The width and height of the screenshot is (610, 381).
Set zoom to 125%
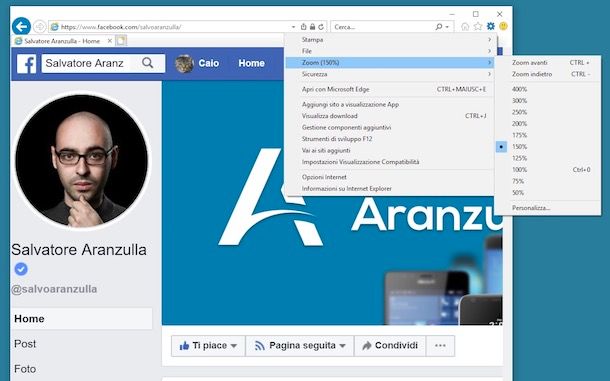click(x=548, y=158)
